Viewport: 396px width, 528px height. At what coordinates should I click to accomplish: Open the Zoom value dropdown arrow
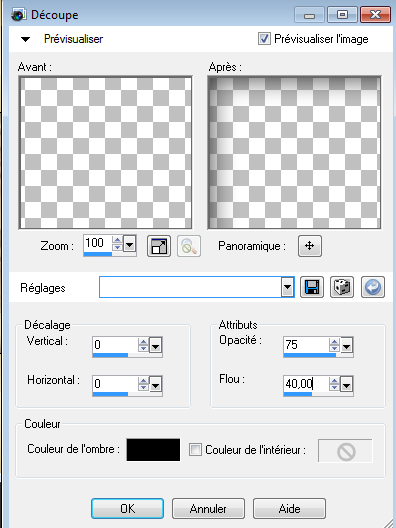pos(129,243)
